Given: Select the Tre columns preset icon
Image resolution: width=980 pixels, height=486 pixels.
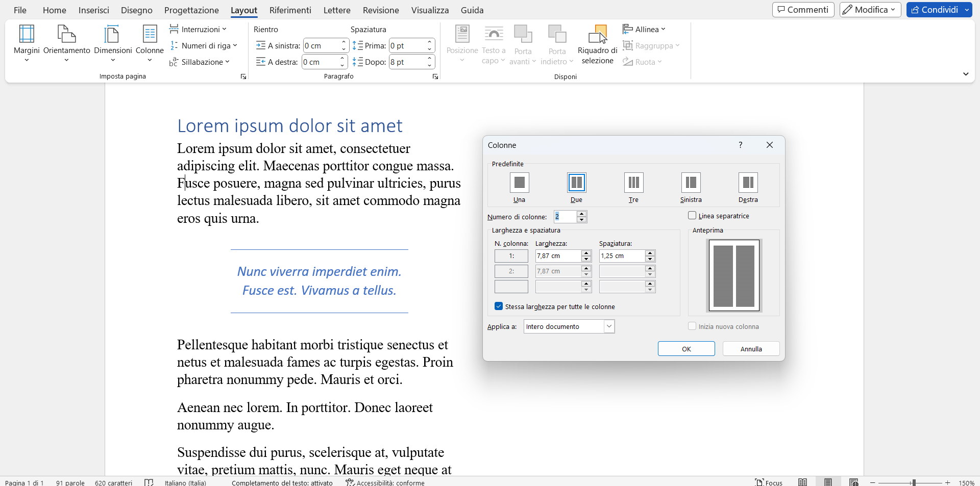Looking at the screenshot, I should (633, 183).
